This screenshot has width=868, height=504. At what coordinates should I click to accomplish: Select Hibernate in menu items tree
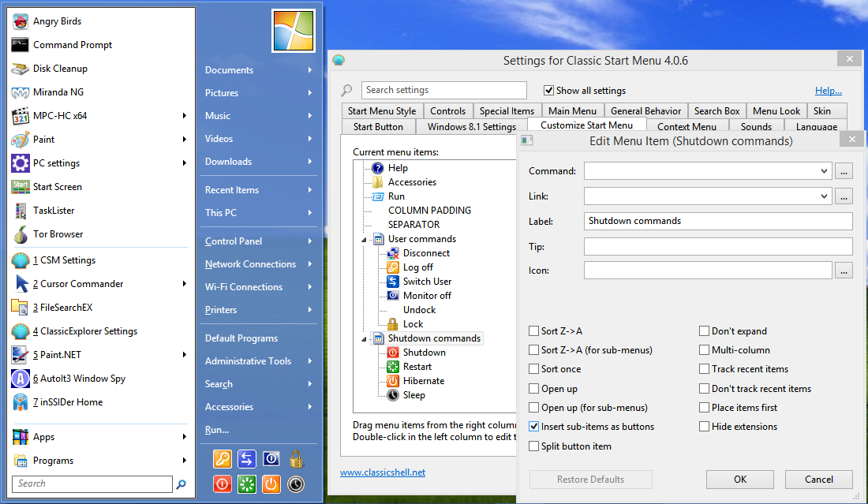[424, 381]
